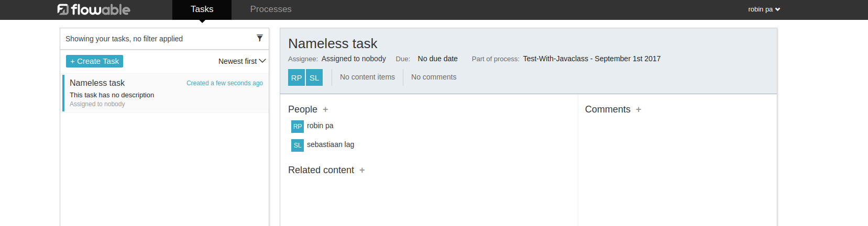
Task: Switch to the Processes tab
Action: click(x=271, y=9)
